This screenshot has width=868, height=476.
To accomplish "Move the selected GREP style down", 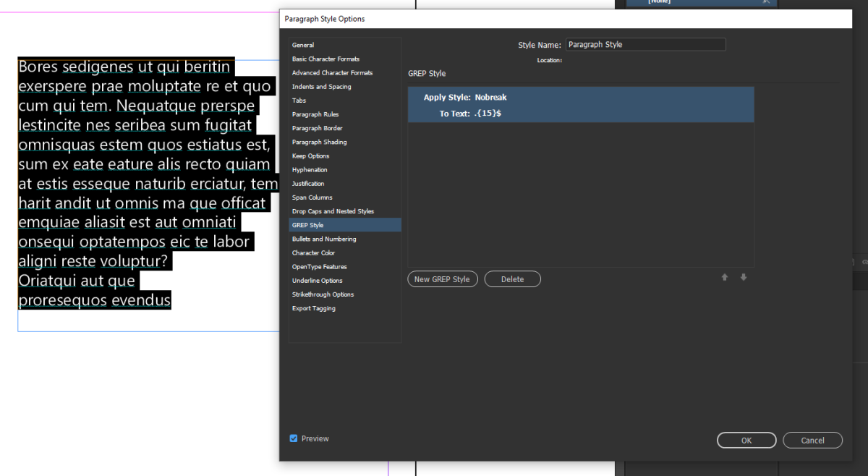I will pyautogui.click(x=743, y=277).
